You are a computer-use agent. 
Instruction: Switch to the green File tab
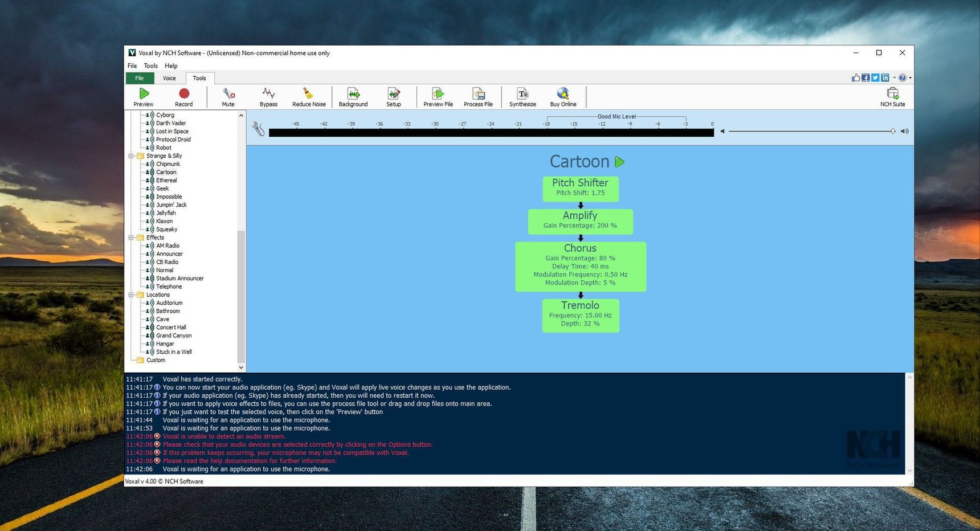[x=140, y=78]
